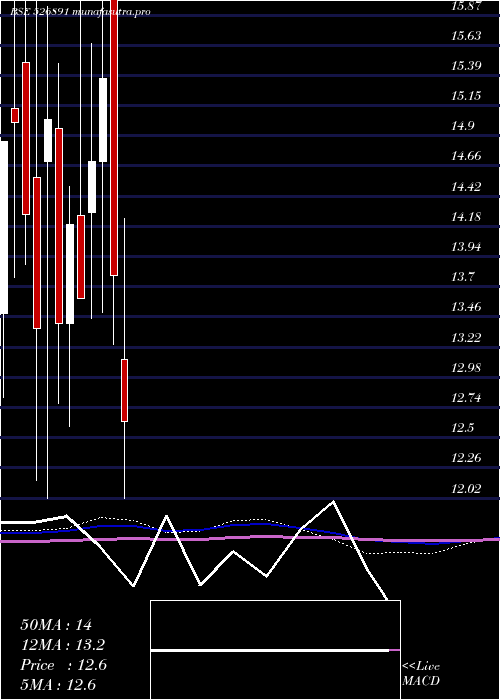Screen dimensions: 500x700
Task: Select the 13.46 price axis label
Action: tap(466, 307)
